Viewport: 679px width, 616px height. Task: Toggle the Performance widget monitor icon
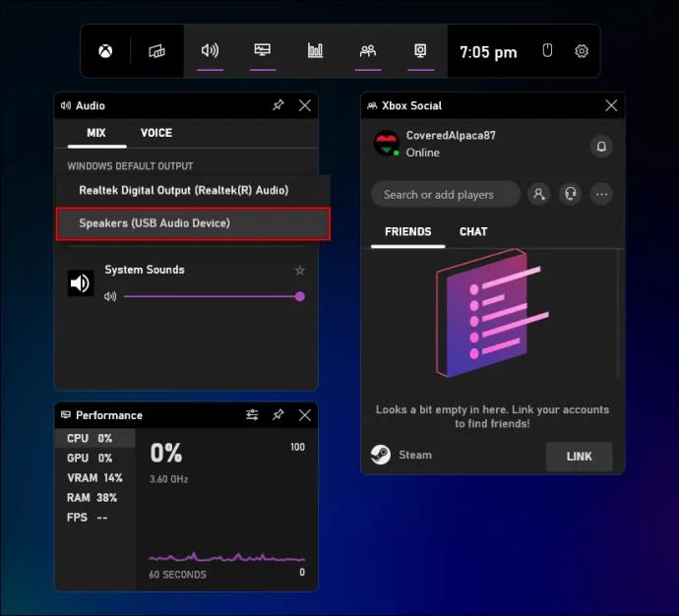coord(263,50)
